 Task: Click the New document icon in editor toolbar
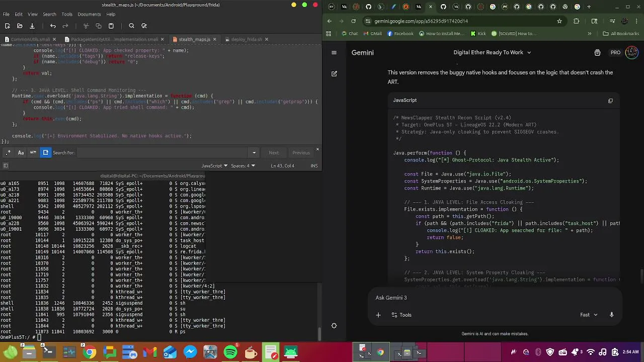point(7,26)
